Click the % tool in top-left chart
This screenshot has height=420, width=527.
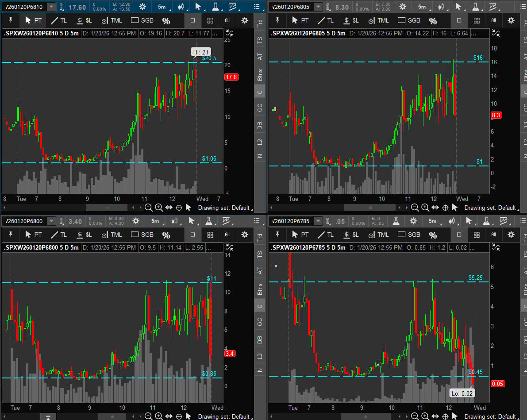pos(166,21)
